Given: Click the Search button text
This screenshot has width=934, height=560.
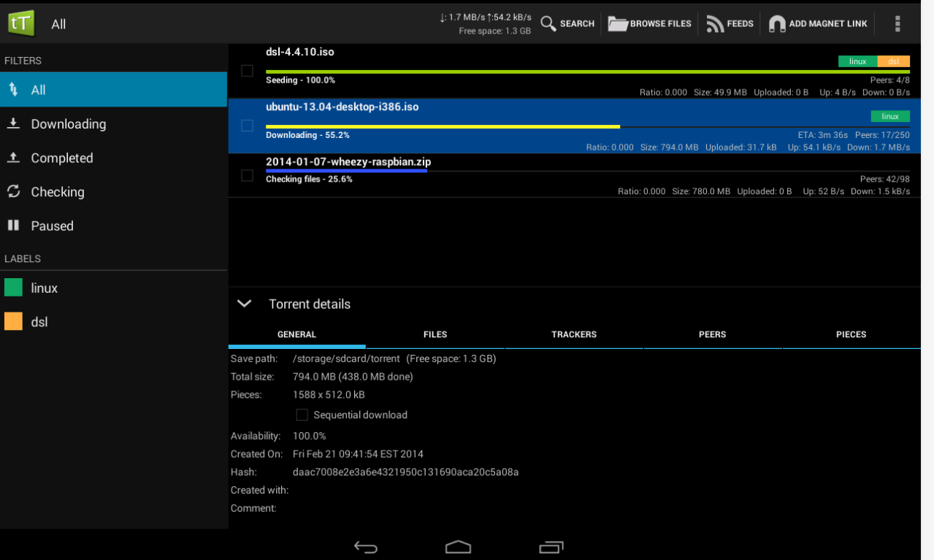Looking at the screenshot, I should (x=577, y=24).
